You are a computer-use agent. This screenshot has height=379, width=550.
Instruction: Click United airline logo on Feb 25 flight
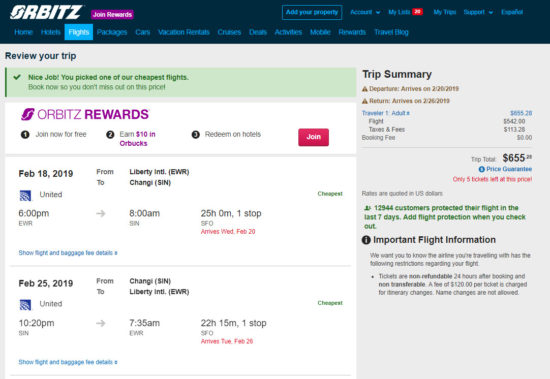(x=25, y=305)
